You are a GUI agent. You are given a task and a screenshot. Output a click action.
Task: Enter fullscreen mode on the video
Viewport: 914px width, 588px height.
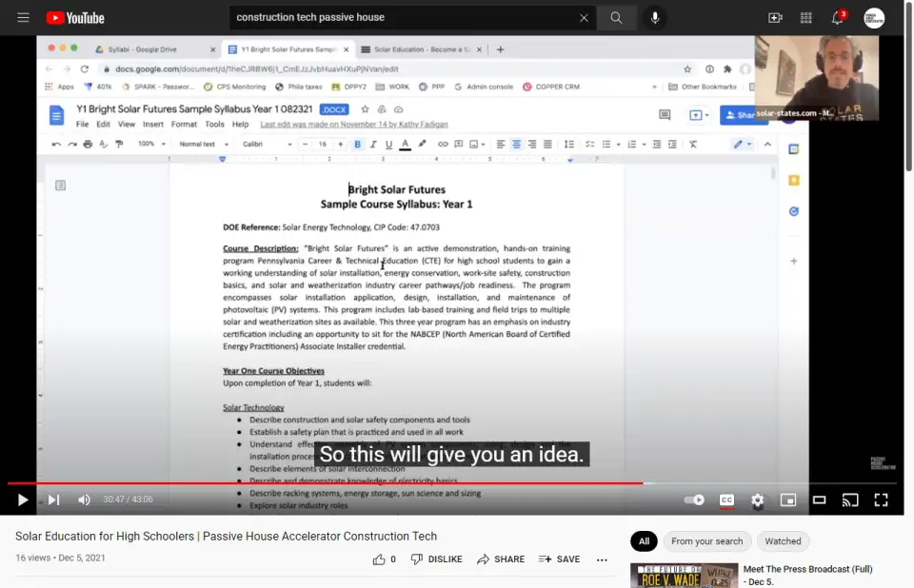(881, 500)
